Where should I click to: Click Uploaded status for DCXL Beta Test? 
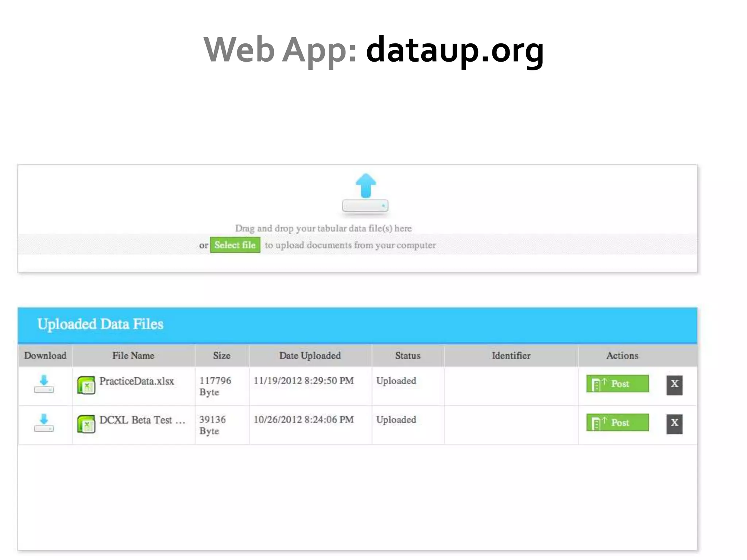pos(396,420)
